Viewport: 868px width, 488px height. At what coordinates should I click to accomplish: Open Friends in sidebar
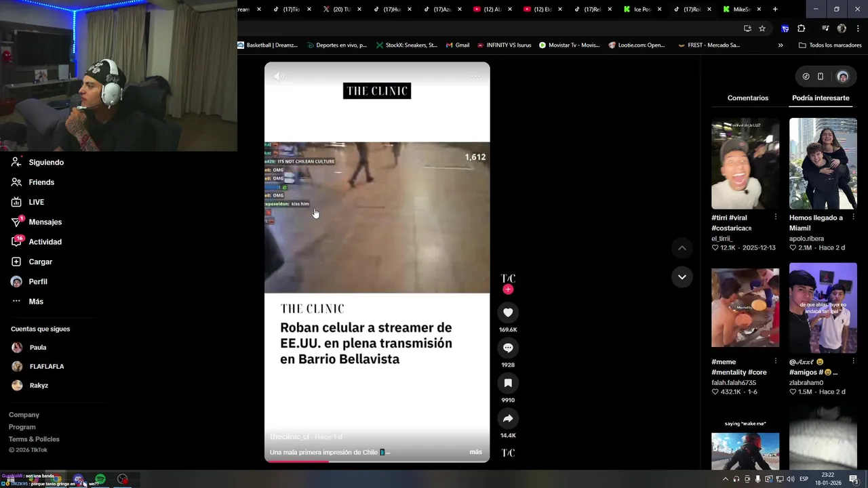[x=33, y=182]
